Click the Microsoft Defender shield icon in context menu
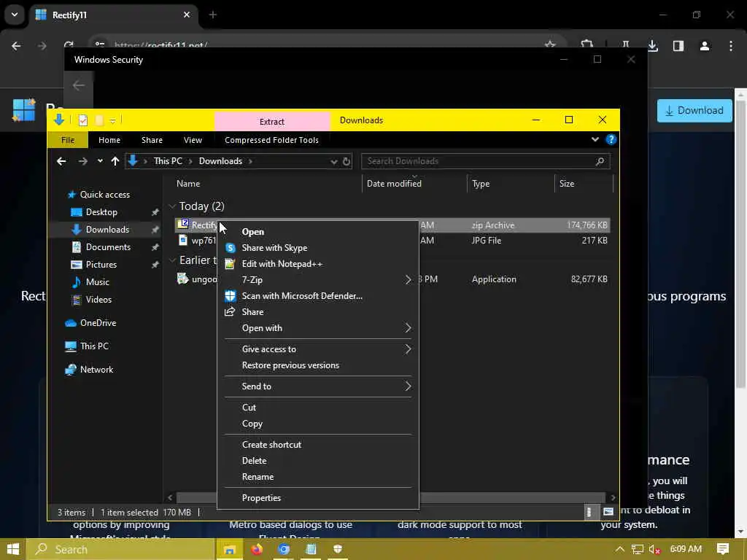The width and height of the screenshot is (747, 560). pyautogui.click(x=230, y=296)
